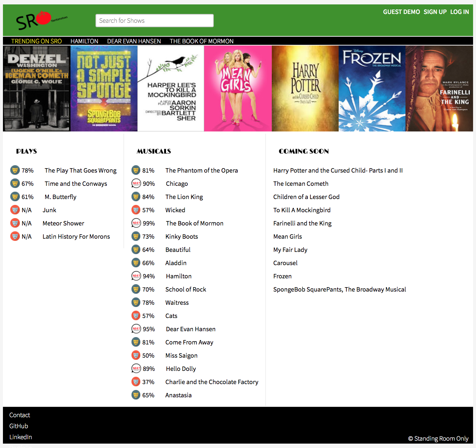Open the GitHub footer link
The width and height of the screenshot is (476, 448).
[19, 426]
